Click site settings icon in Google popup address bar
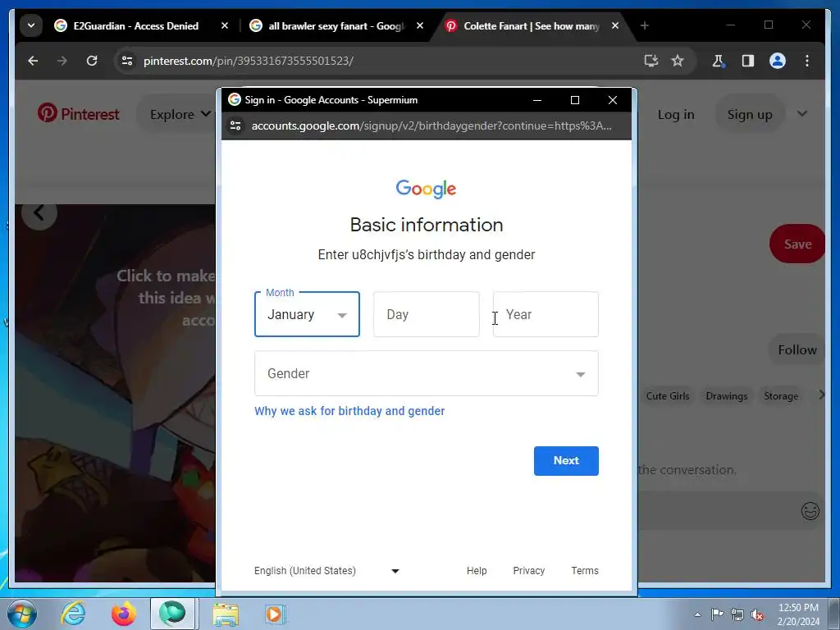The width and height of the screenshot is (840, 630). tap(235, 126)
